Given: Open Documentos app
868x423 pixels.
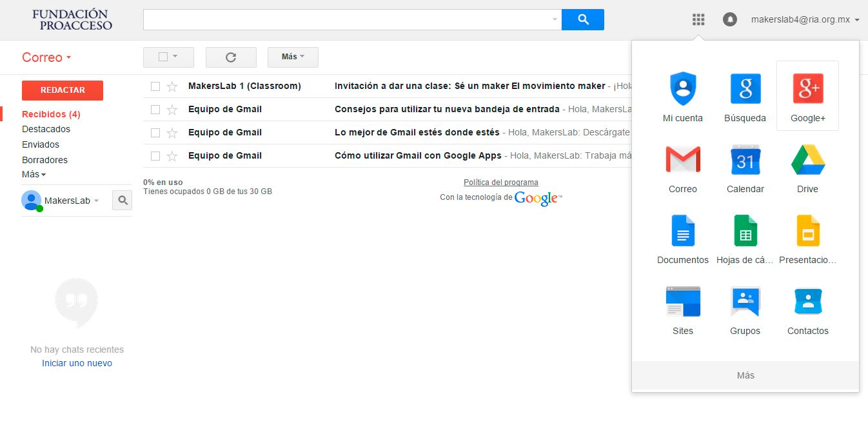Looking at the screenshot, I should coord(683,239).
